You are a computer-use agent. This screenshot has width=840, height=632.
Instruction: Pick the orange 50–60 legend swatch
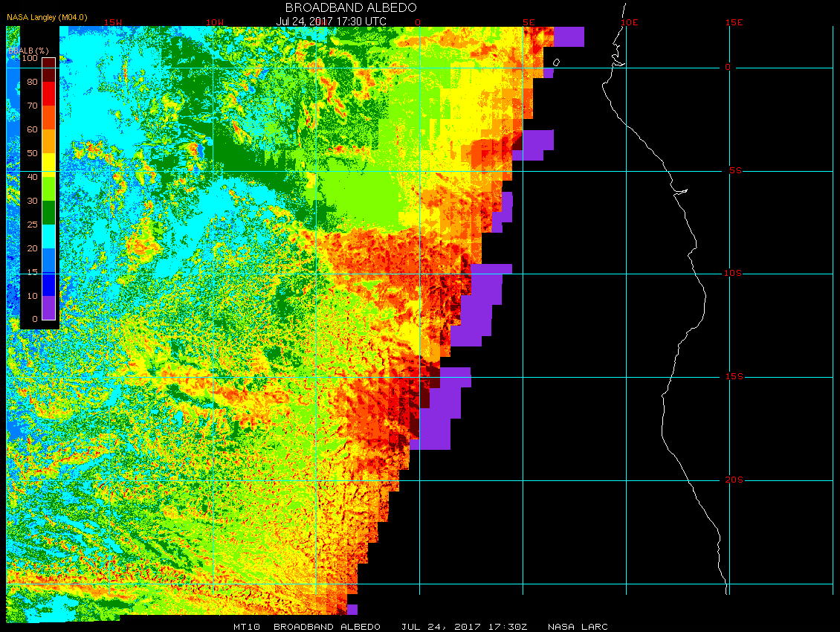point(49,141)
